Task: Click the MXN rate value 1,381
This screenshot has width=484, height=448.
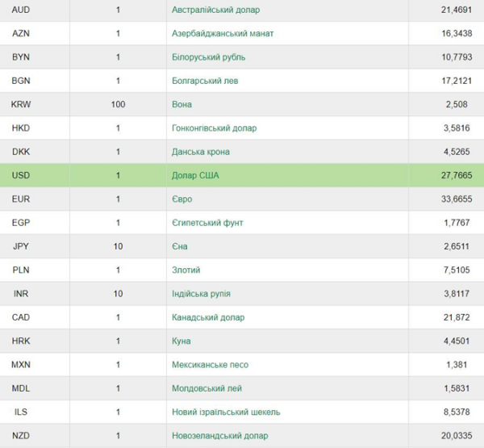Action: tap(457, 365)
